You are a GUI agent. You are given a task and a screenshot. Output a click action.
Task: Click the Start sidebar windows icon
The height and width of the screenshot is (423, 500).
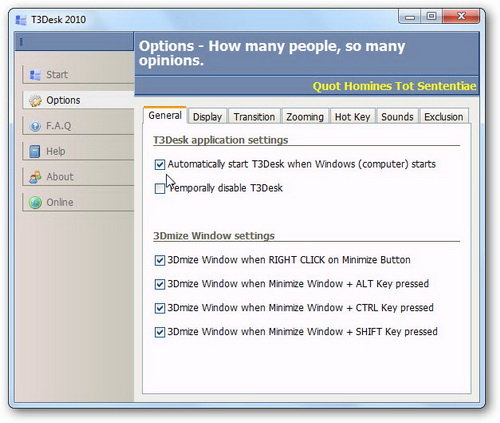click(x=35, y=75)
